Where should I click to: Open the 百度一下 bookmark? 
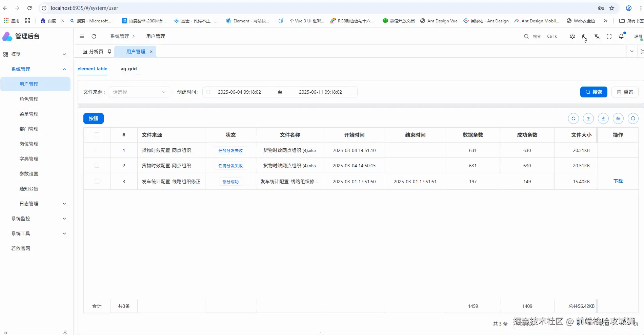[x=52, y=21]
